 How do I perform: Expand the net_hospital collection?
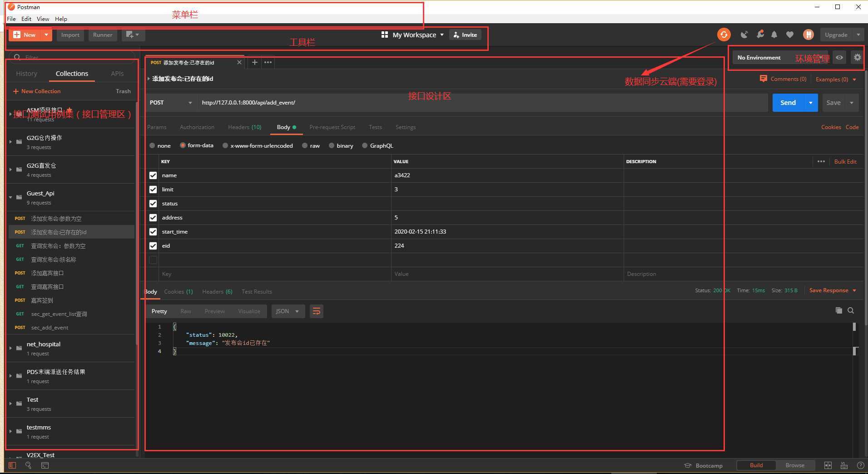[x=10, y=348]
